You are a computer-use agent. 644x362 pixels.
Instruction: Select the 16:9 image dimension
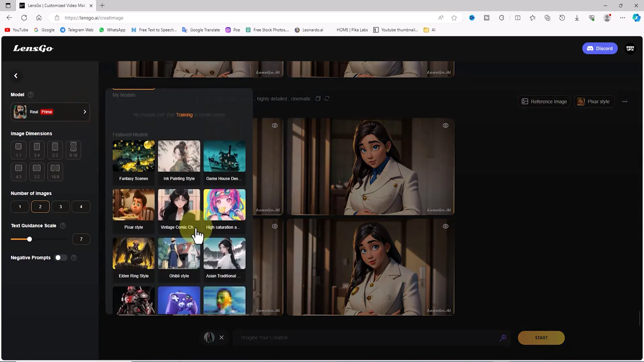click(55, 172)
